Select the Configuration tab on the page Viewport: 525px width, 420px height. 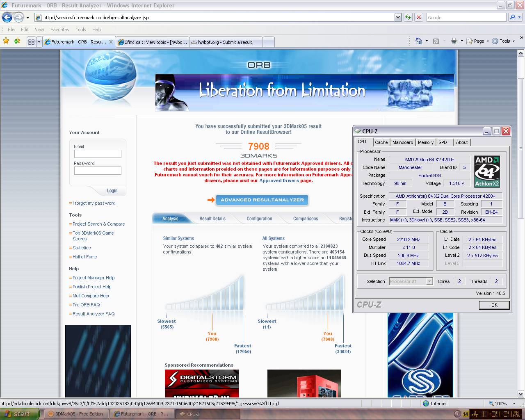point(259,219)
